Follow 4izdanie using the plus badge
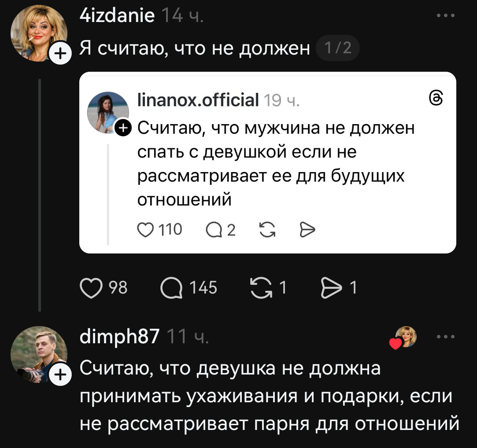The width and height of the screenshot is (477, 448). [59, 54]
